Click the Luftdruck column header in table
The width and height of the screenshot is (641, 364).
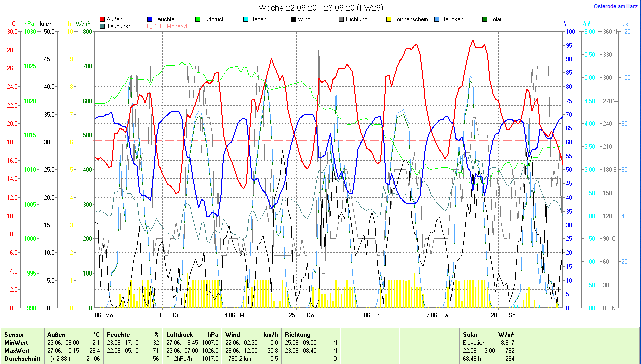(x=180, y=334)
